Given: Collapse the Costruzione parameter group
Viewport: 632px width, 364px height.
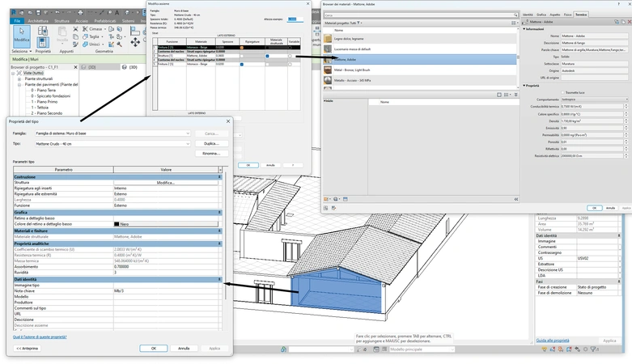Looking at the screenshot, I should coord(219,177).
